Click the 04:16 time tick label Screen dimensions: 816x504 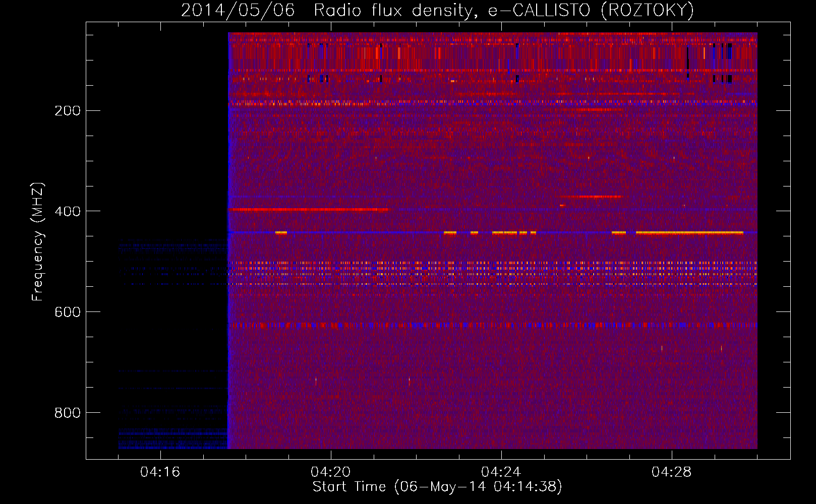(160, 472)
